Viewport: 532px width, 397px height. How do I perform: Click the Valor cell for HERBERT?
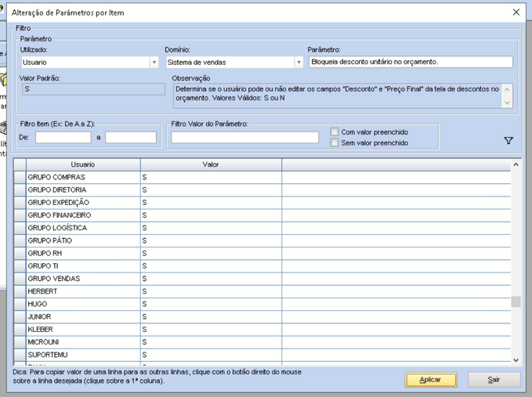(x=211, y=291)
